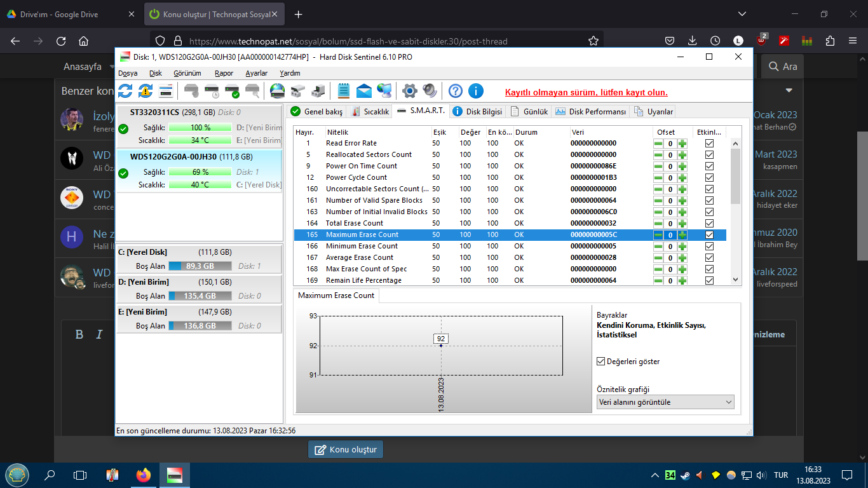Click green plus offset on Maximum Erase Count row
Image resolution: width=868 pixels, height=488 pixels.
click(x=682, y=235)
